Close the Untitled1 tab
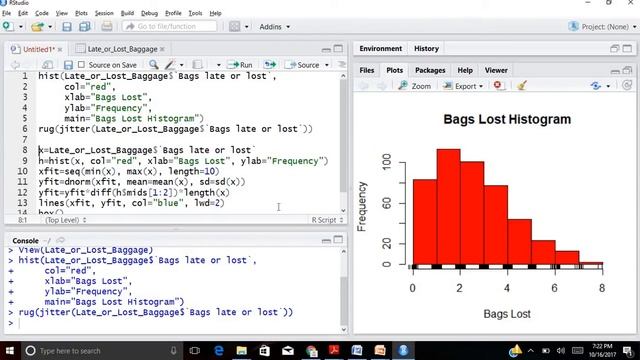The width and height of the screenshot is (640, 360). (60, 49)
